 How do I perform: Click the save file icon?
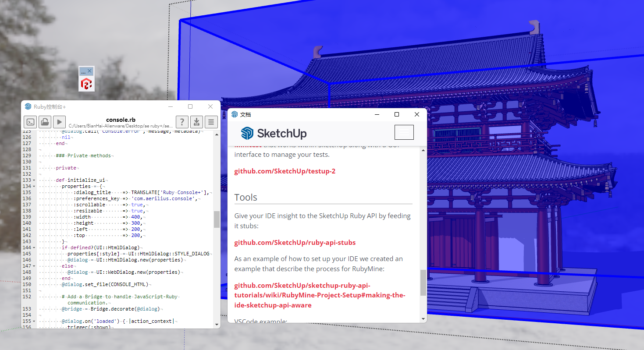(x=197, y=122)
